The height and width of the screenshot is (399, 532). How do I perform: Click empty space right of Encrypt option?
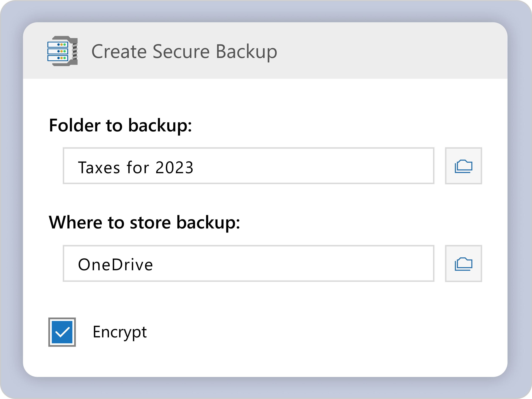coord(313,332)
